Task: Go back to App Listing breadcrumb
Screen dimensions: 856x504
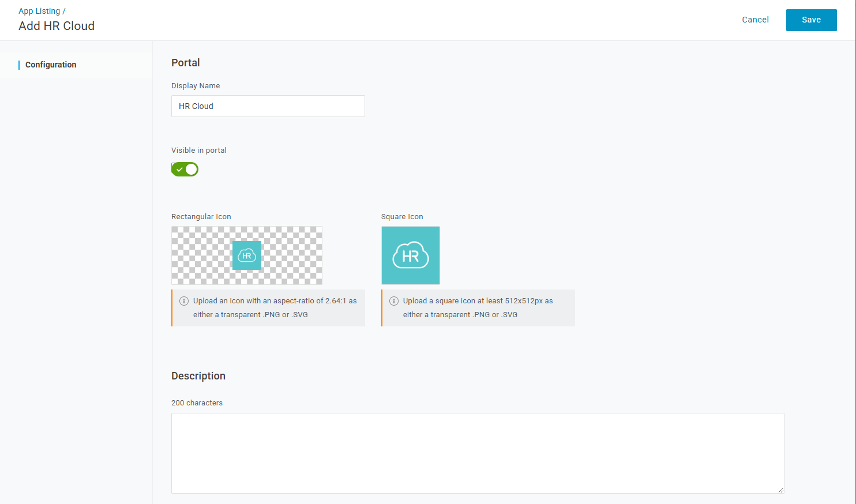Action: point(39,11)
